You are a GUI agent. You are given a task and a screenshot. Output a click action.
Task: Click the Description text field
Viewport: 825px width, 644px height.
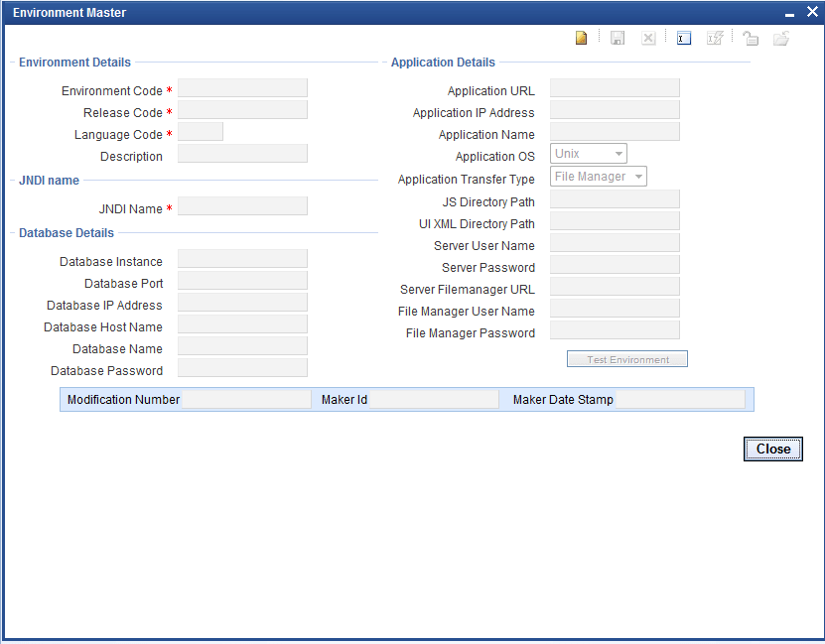tap(242, 154)
